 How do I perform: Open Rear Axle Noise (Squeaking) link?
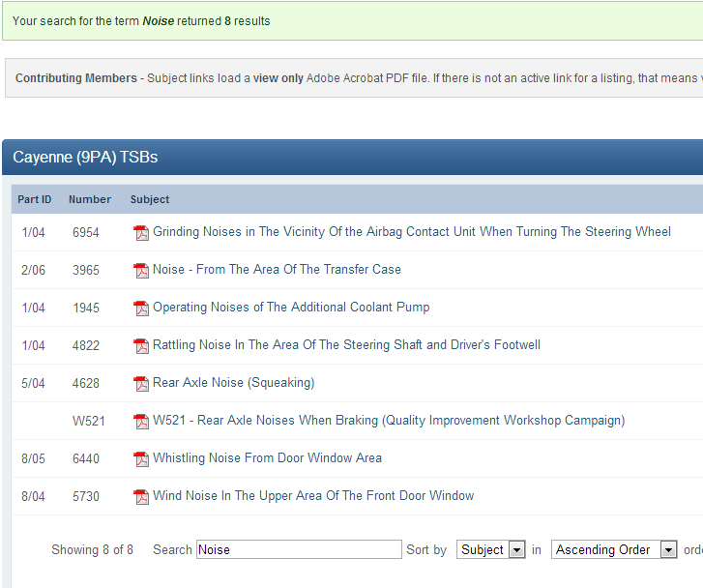234,383
